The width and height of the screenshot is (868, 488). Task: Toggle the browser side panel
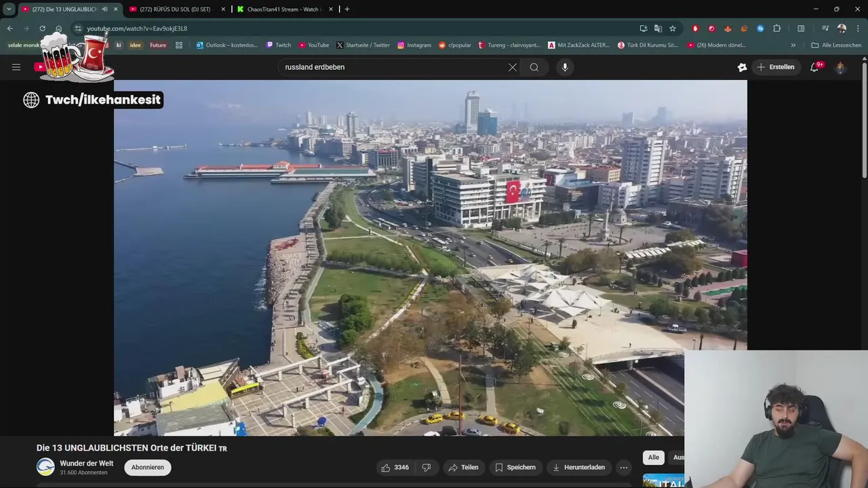(801, 28)
